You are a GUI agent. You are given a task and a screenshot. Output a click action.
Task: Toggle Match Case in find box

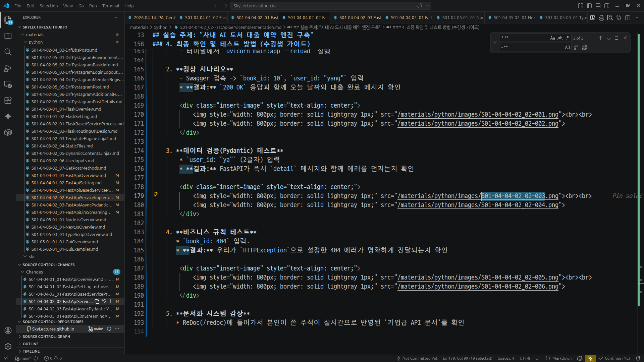[x=552, y=38]
